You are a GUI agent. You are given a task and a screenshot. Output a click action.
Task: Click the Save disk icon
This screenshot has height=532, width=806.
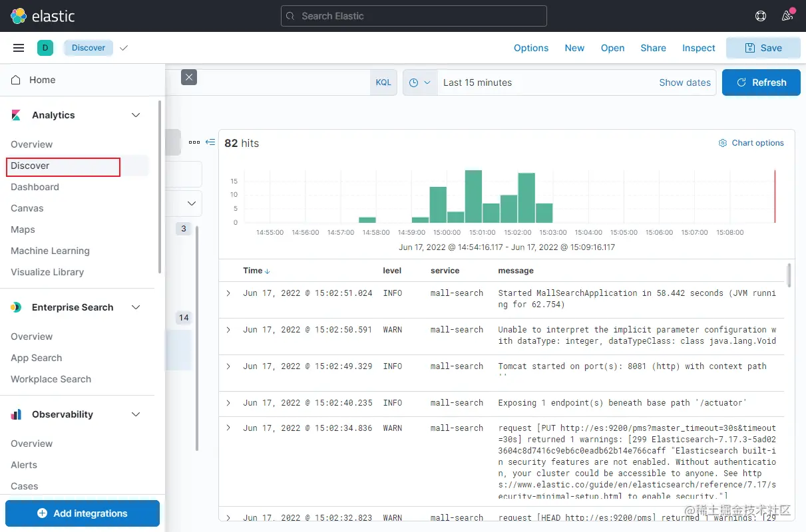click(750, 48)
